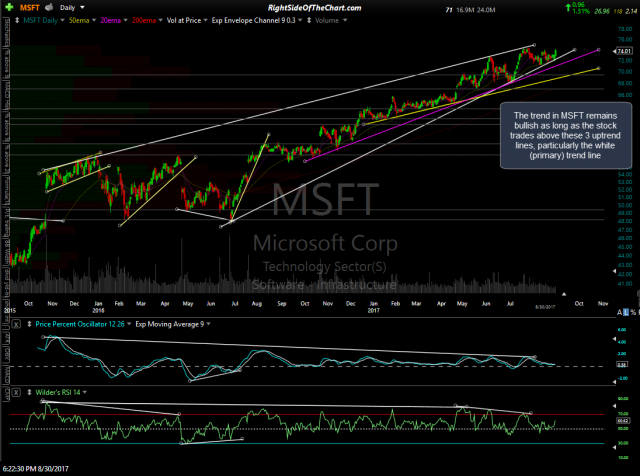Click the MSFT ticker symbol label
Screen dimensions: 640x476
(x=29, y=8)
